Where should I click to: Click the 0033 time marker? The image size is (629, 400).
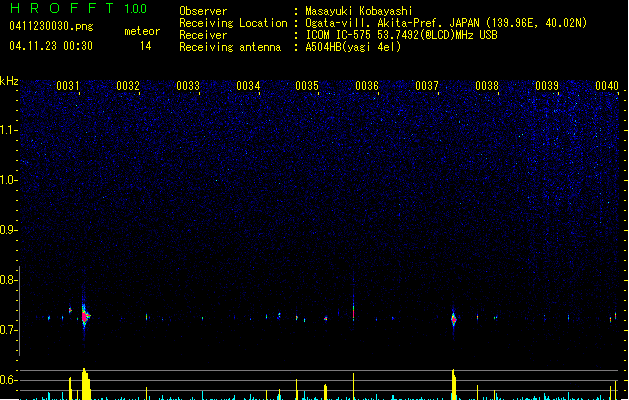(188, 85)
